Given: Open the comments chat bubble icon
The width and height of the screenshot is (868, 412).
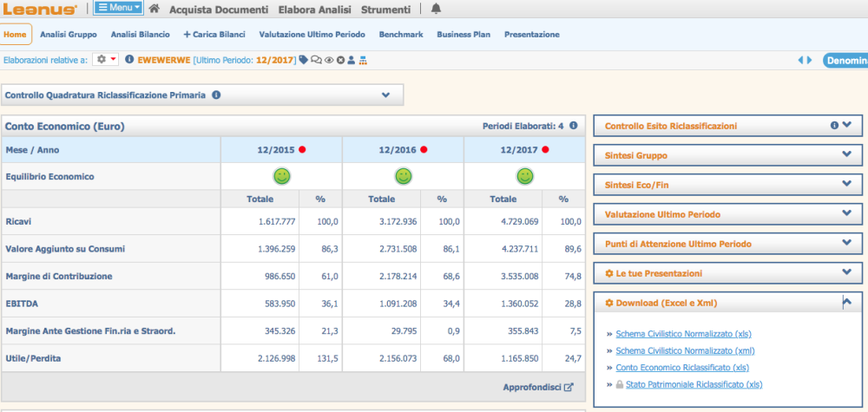Looking at the screenshot, I should 316,60.
